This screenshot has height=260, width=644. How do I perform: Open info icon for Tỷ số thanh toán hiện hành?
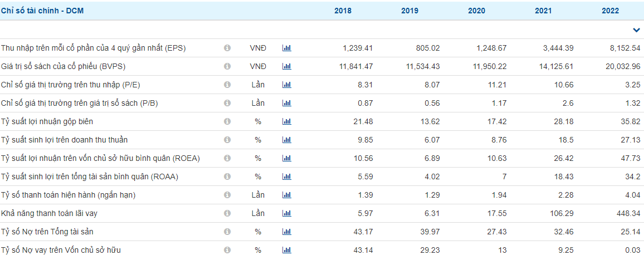[x=227, y=195]
